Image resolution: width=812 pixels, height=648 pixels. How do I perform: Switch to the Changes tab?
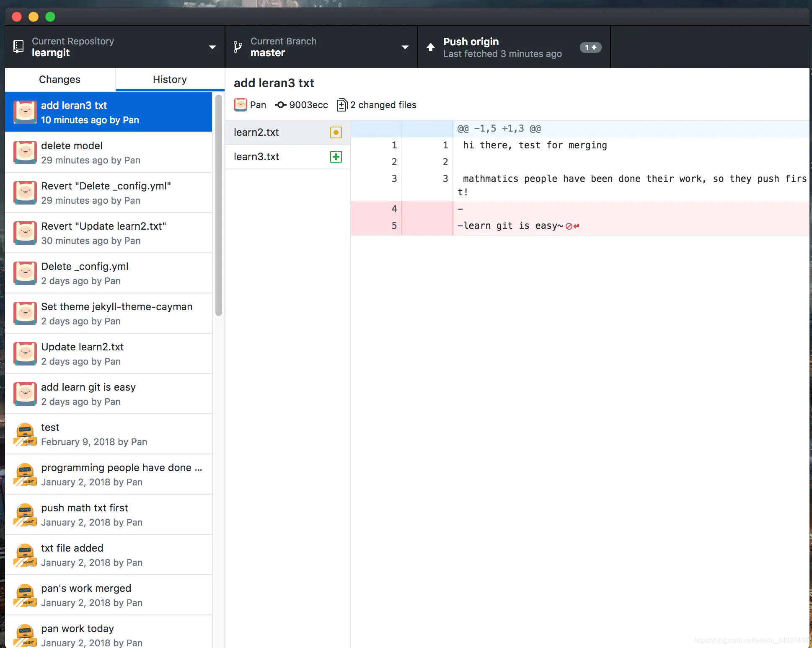point(59,80)
